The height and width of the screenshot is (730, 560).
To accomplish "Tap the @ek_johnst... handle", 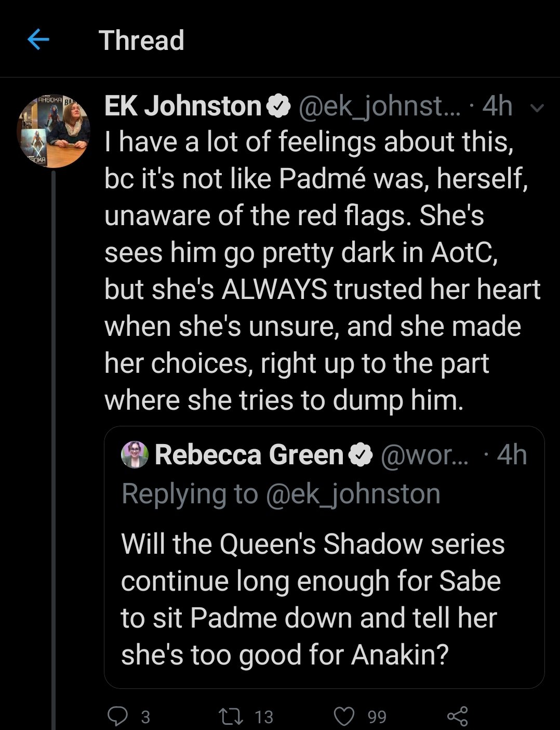I will (379, 107).
